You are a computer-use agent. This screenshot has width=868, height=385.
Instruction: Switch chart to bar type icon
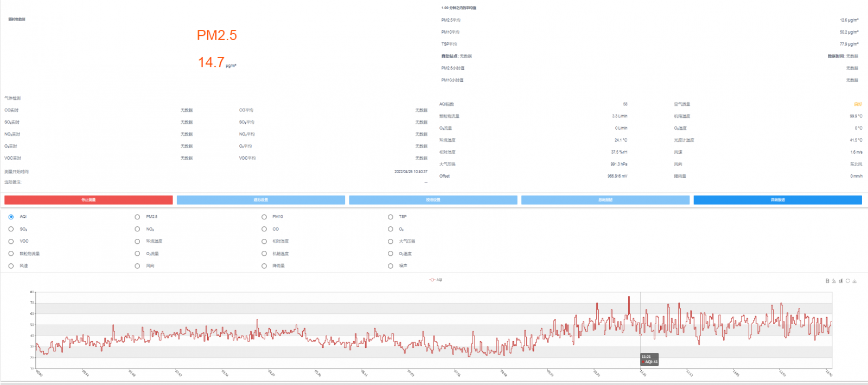coord(841,281)
